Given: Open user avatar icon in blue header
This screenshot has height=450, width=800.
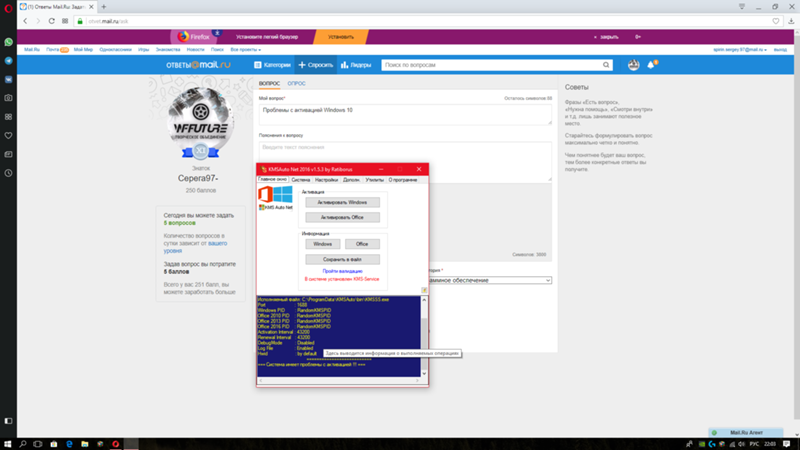Looking at the screenshot, I should pos(633,65).
